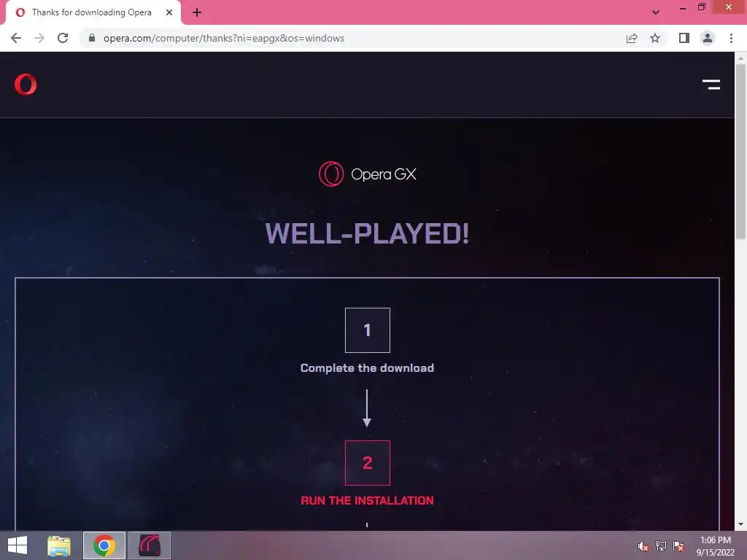Image resolution: width=747 pixels, height=560 pixels.
Task: Open Chrome three-dot menu
Action: [x=731, y=38]
